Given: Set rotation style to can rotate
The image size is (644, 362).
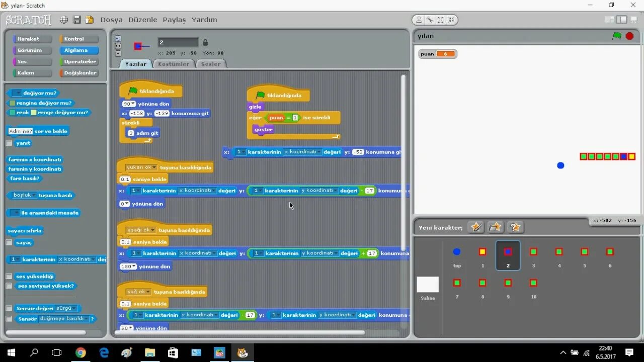Looking at the screenshot, I should coord(118,38).
